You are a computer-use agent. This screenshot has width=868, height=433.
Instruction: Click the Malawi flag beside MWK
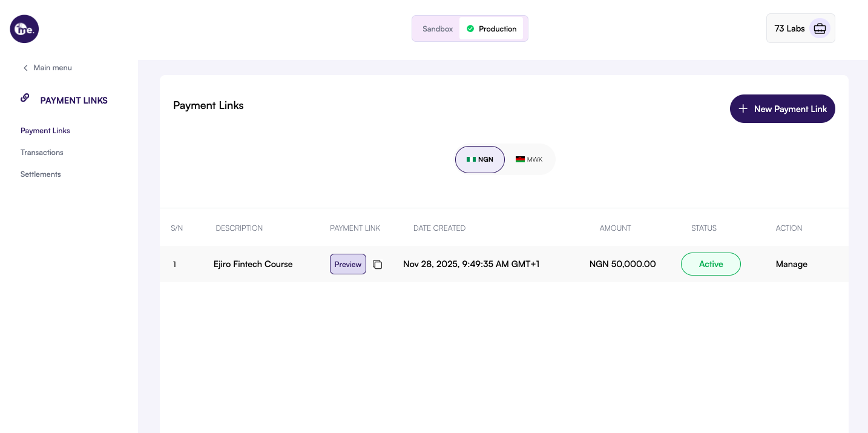pos(520,159)
